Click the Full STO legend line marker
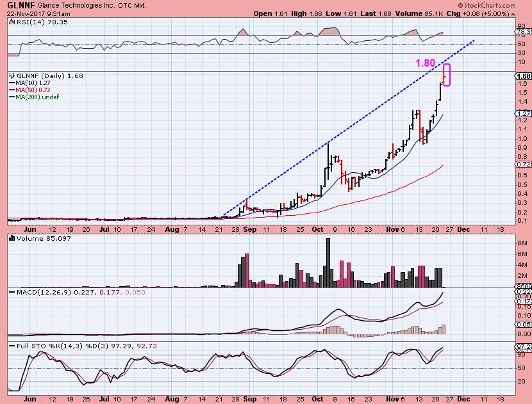The image size is (532, 404). click(x=12, y=346)
